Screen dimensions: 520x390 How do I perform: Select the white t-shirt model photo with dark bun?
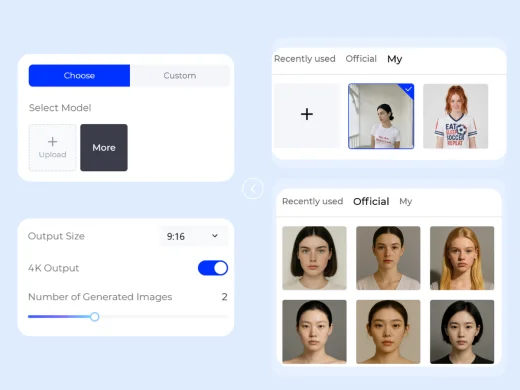coord(381,116)
